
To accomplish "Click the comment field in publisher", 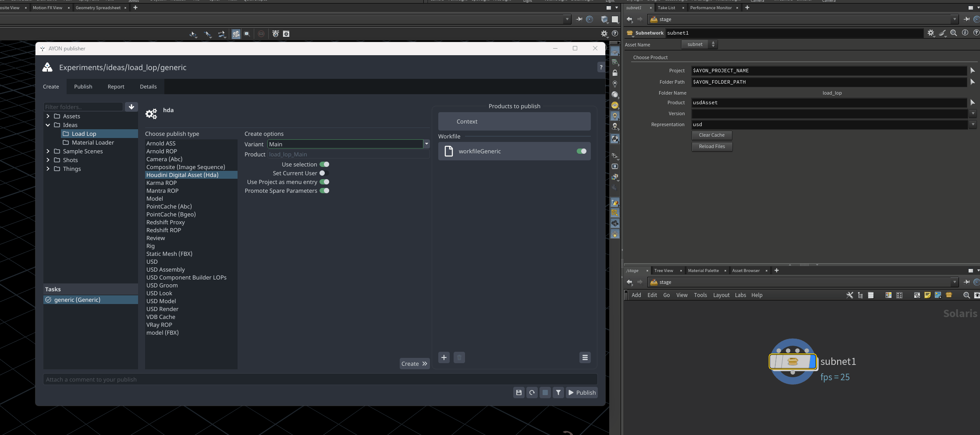I will [320, 379].
